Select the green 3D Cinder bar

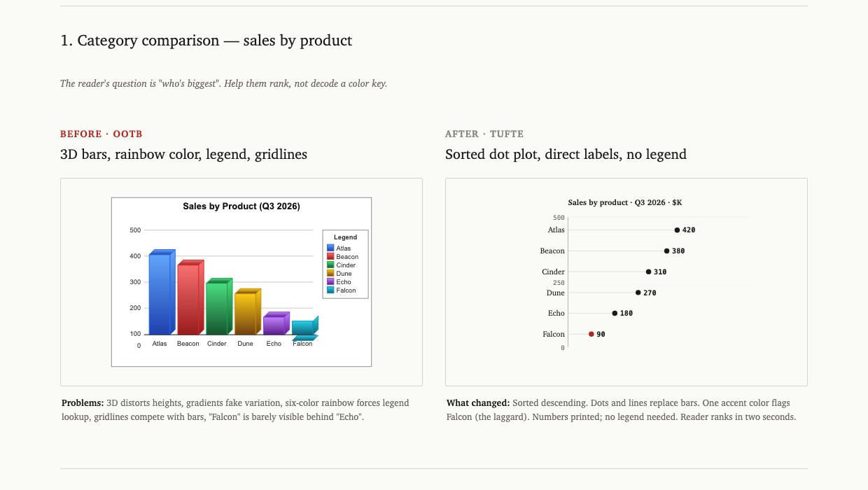tap(219, 307)
